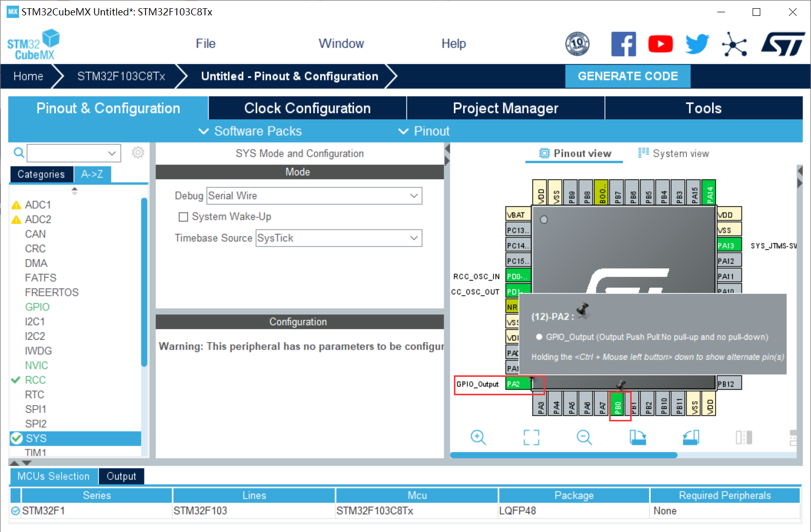Click the PA2 GPIO_Output pin
This screenshot has width=811, height=532.
[518, 384]
